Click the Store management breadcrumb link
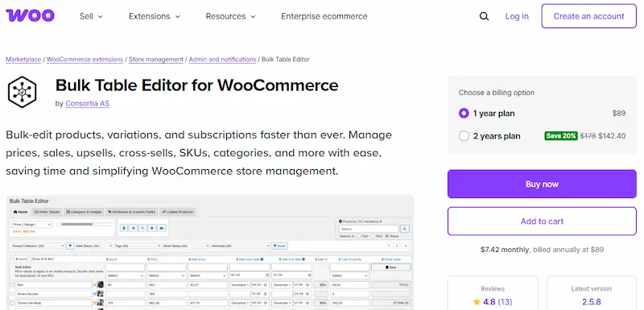 coord(156,59)
